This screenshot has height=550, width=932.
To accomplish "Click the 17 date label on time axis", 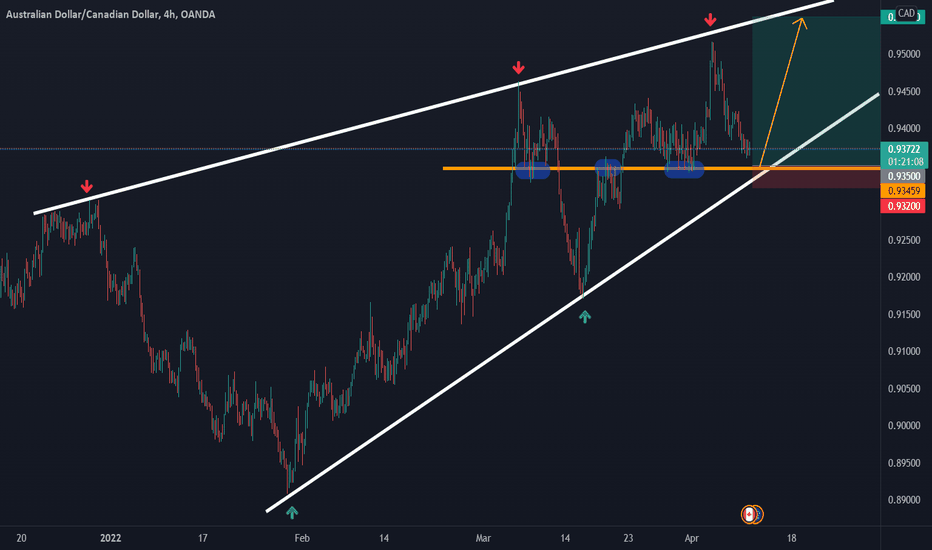I will point(203,538).
